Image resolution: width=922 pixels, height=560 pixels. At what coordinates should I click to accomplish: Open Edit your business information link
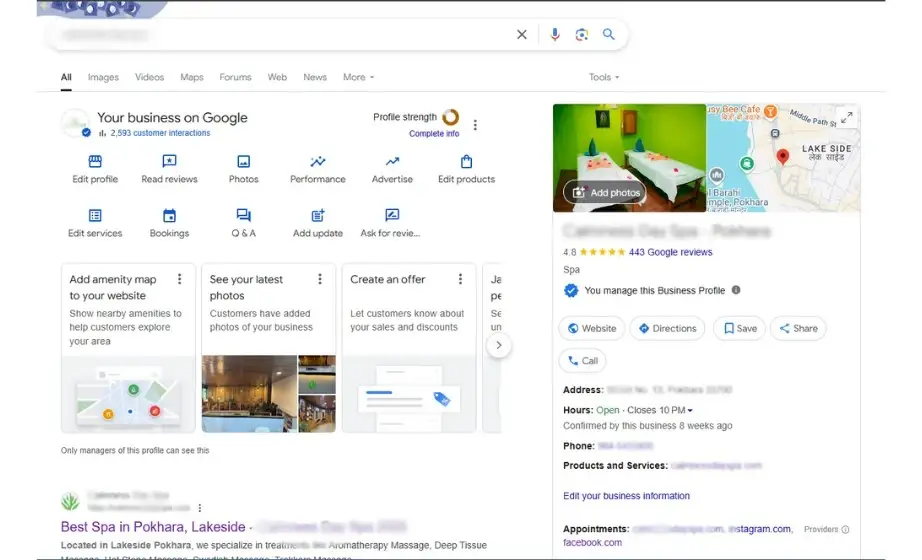[626, 496]
